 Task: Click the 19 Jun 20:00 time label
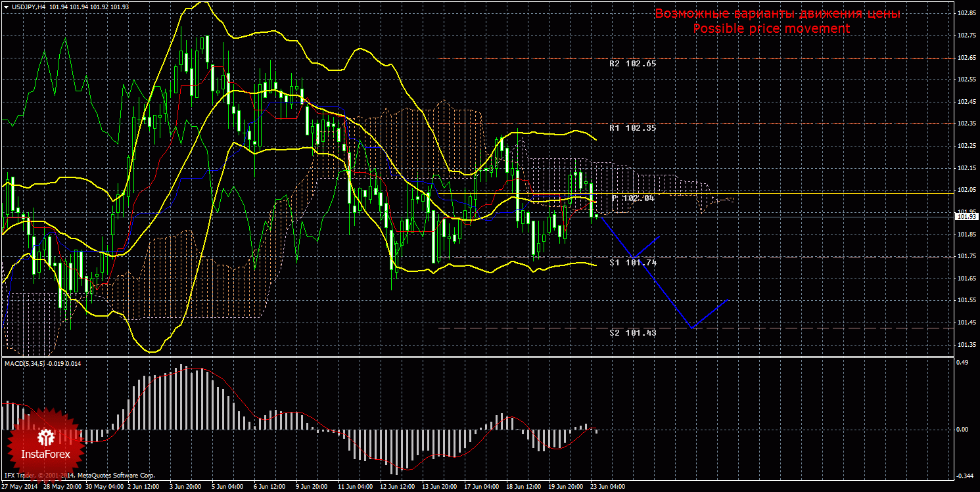tap(567, 487)
